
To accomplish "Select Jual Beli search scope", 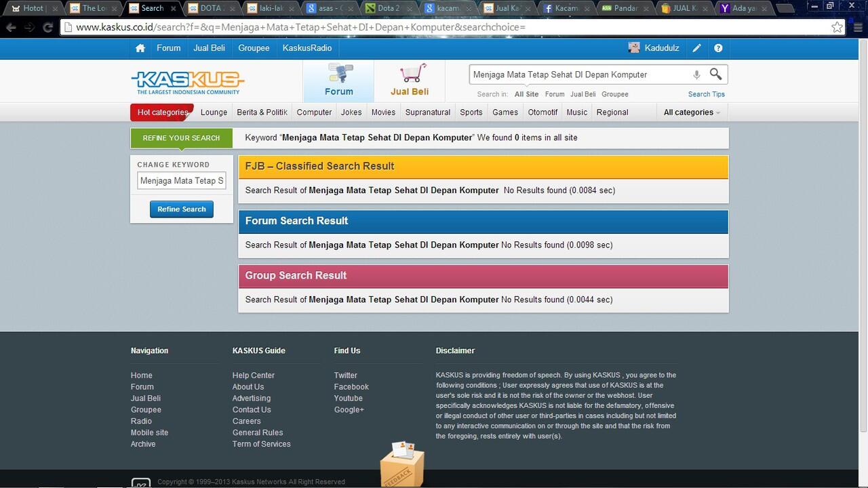I will coord(583,94).
